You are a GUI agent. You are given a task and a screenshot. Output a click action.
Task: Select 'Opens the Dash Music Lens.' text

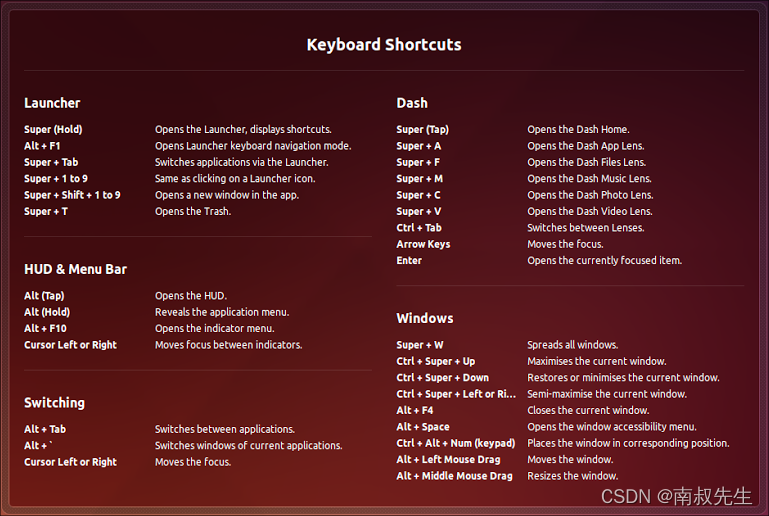590,179
